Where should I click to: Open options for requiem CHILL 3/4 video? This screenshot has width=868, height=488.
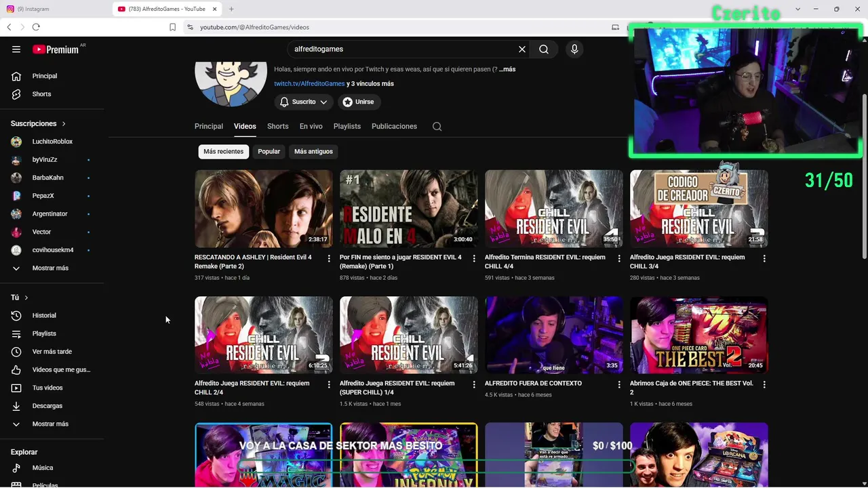pyautogui.click(x=764, y=258)
